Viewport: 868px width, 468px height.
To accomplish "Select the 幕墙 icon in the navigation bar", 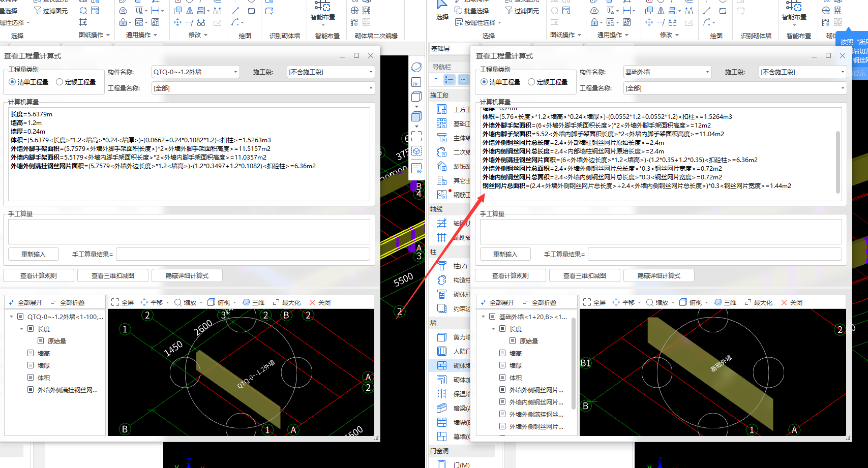I will pyautogui.click(x=442, y=436).
